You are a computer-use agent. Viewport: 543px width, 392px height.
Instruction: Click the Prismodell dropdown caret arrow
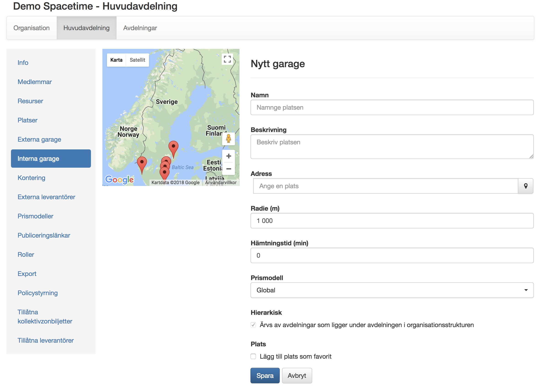pos(526,290)
